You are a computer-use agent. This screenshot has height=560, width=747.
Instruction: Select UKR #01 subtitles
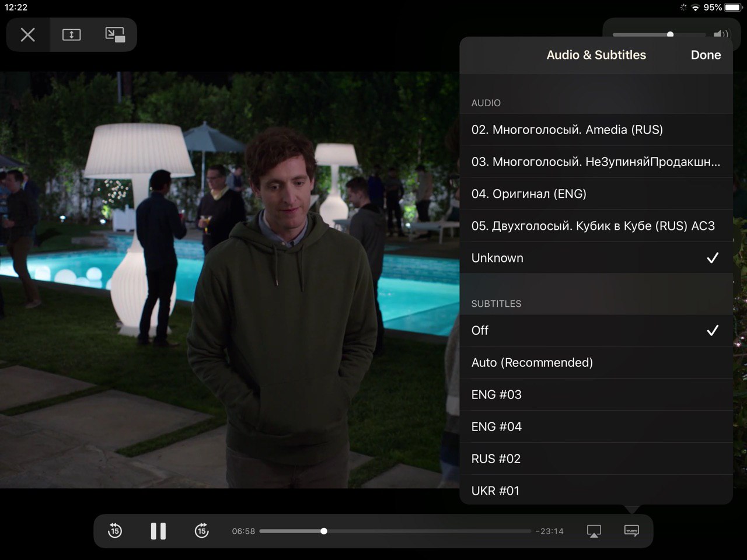click(x=596, y=490)
